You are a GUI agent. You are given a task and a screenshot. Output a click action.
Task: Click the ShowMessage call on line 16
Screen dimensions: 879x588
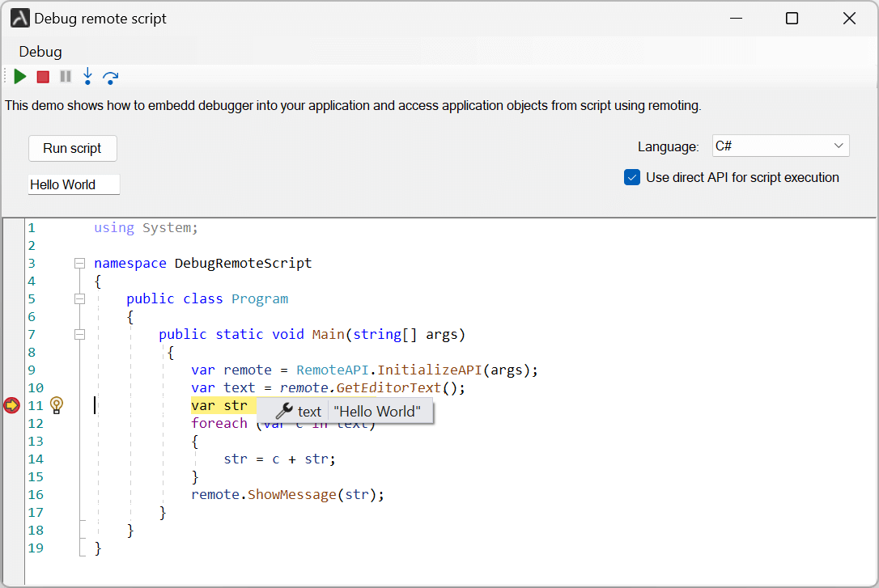point(292,494)
